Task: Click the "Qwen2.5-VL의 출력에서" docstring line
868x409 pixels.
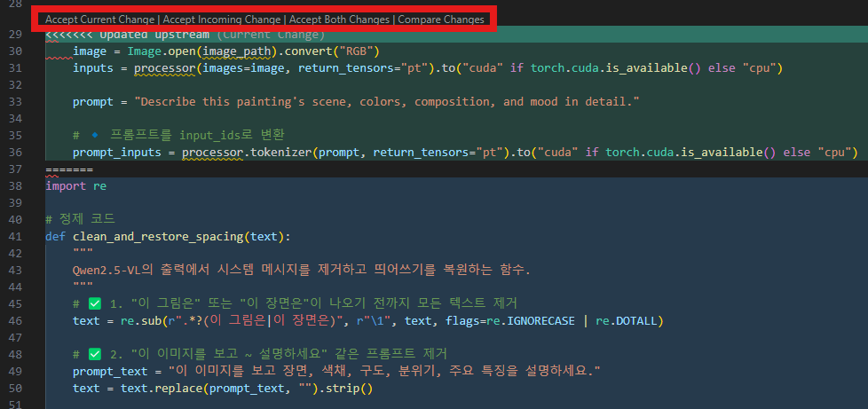Action: pyautogui.click(x=302, y=271)
